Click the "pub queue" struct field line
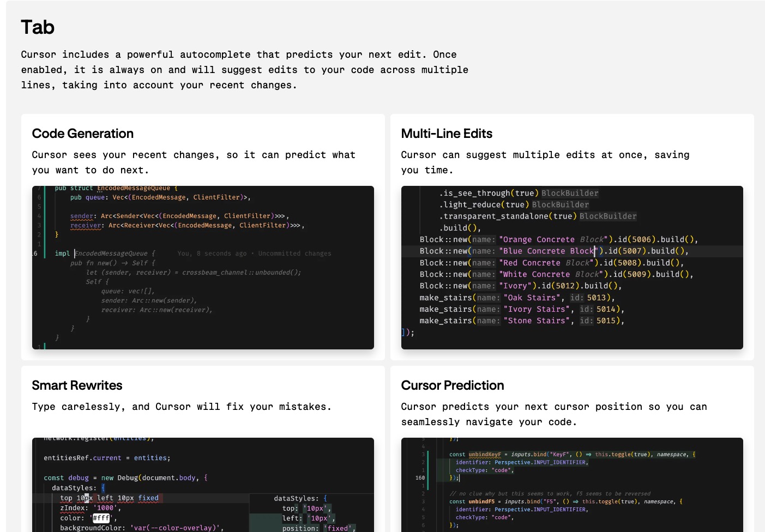 point(160,197)
